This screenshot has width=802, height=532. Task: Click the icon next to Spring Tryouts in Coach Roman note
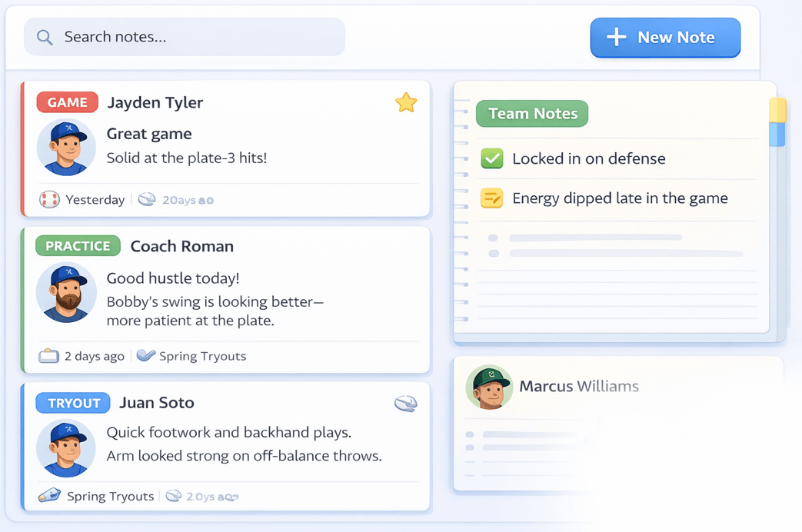[x=145, y=356]
